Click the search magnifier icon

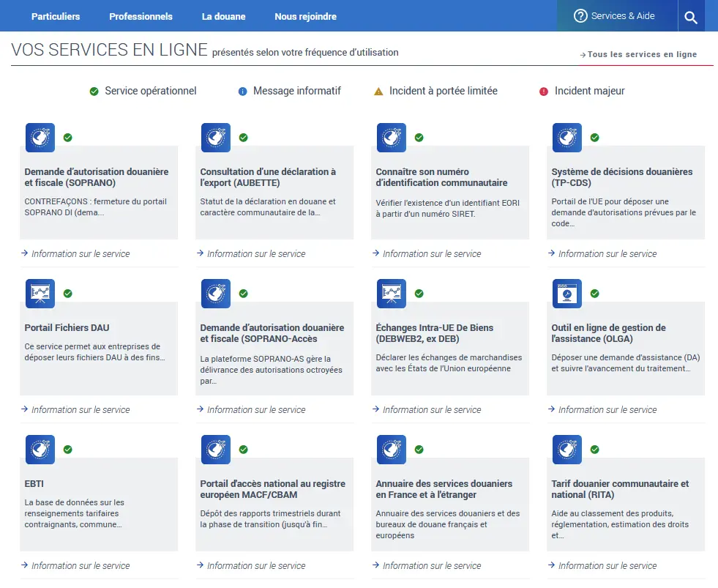691,16
